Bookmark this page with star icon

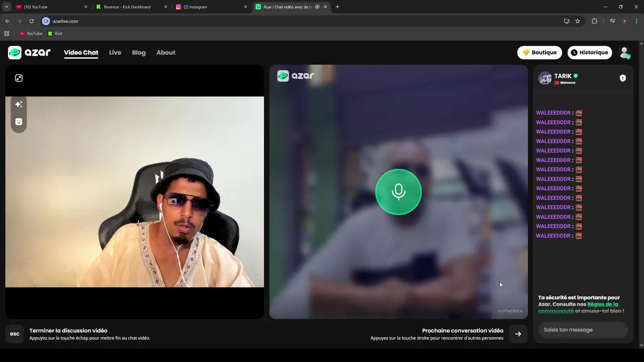578,21
